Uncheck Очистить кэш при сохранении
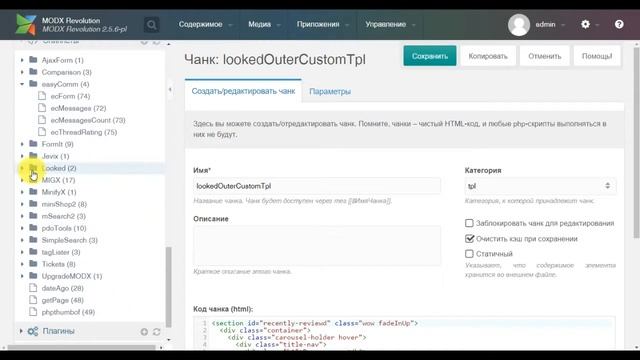640x360 pixels. tap(469, 238)
